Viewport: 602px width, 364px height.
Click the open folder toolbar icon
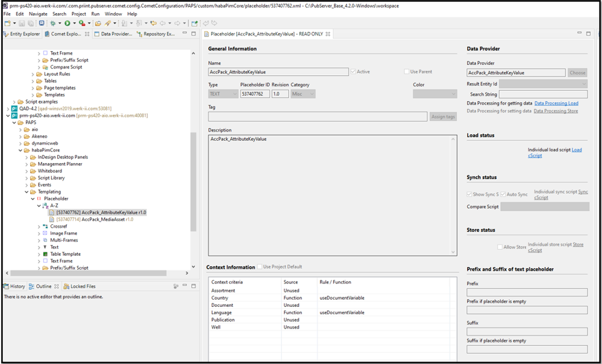click(x=98, y=23)
